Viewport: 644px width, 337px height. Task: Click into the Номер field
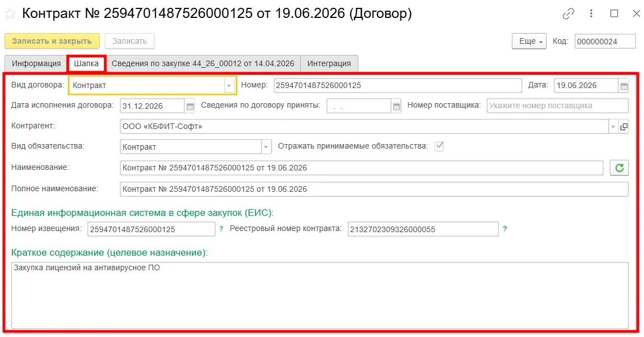tap(398, 86)
